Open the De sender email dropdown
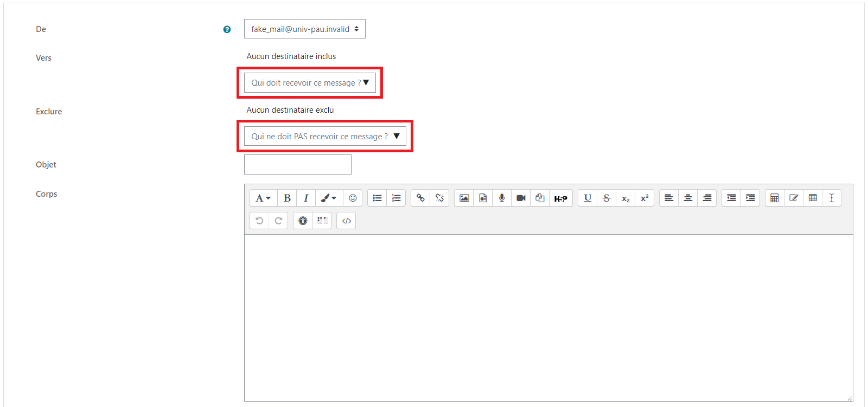The height and width of the screenshot is (407, 868). coord(305,29)
